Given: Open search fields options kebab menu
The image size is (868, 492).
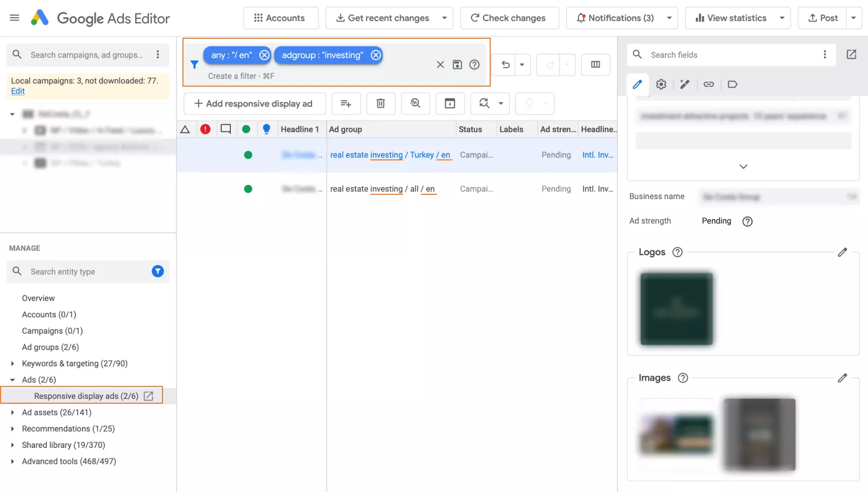Looking at the screenshot, I should point(824,54).
